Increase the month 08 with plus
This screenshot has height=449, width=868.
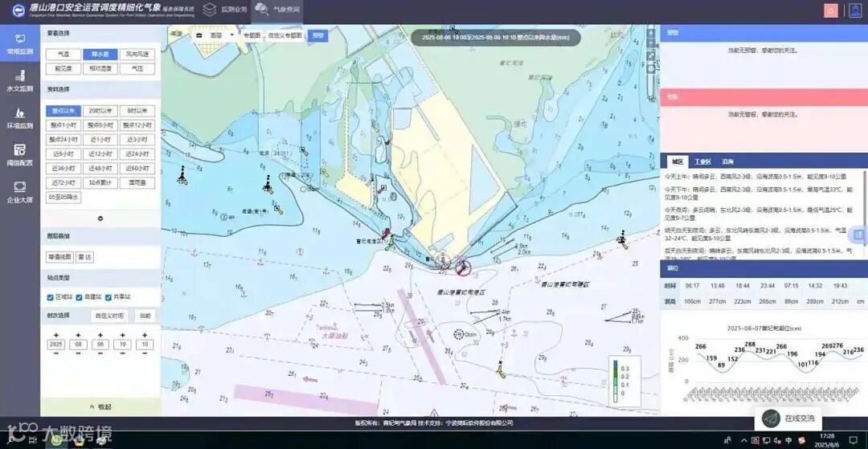(x=78, y=335)
